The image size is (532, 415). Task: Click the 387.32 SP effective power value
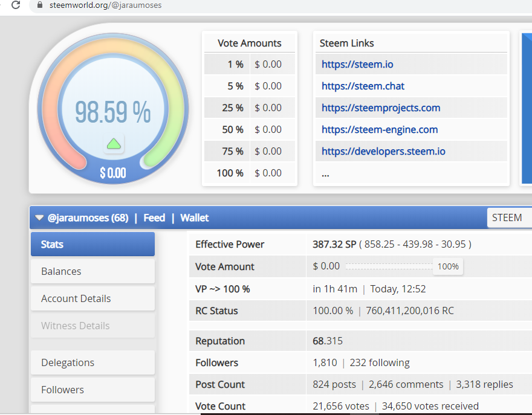[334, 244]
